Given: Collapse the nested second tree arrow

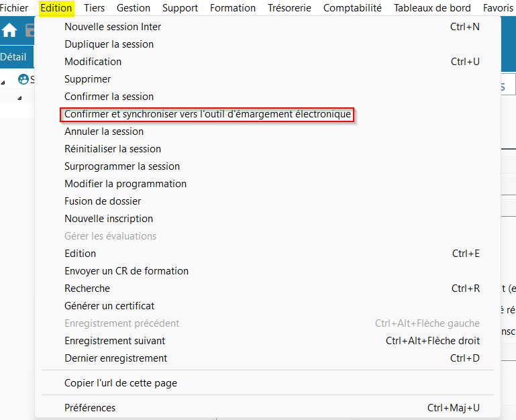Looking at the screenshot, I should point(19,98).
